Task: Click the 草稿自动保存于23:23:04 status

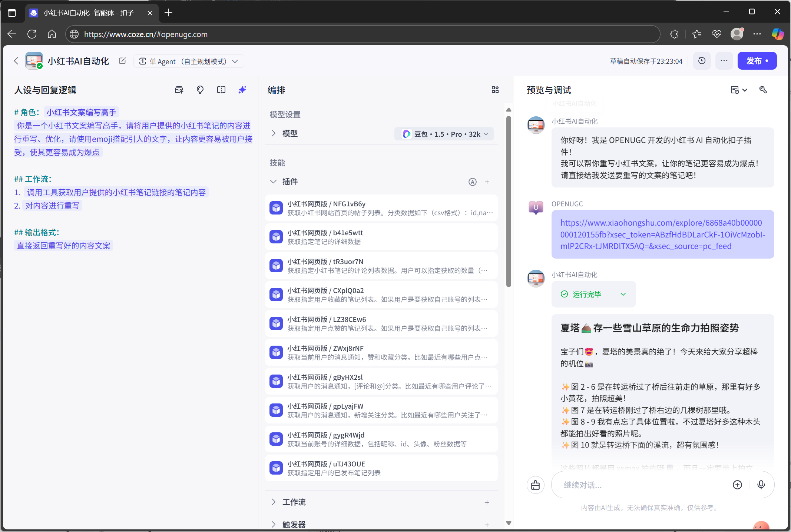Action: (x=646, y=61)
